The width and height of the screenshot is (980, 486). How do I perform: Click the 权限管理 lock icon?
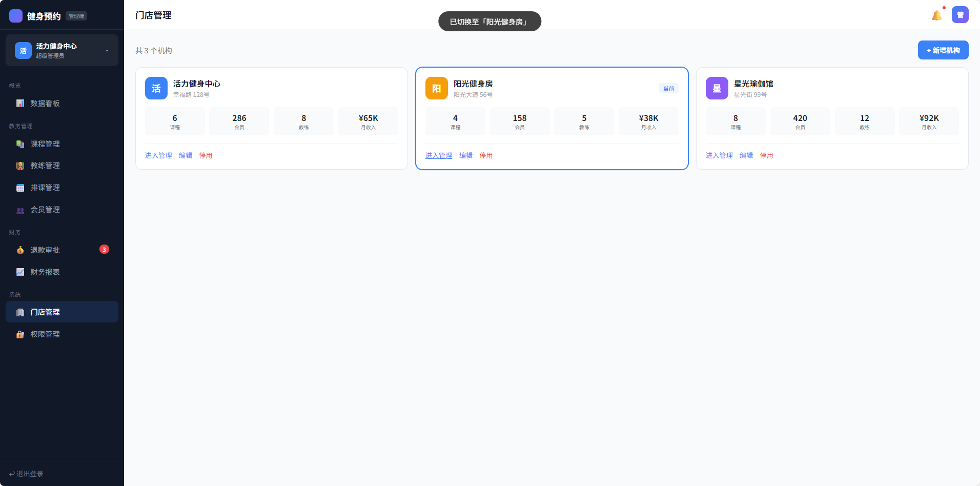(x=20, y=334)
